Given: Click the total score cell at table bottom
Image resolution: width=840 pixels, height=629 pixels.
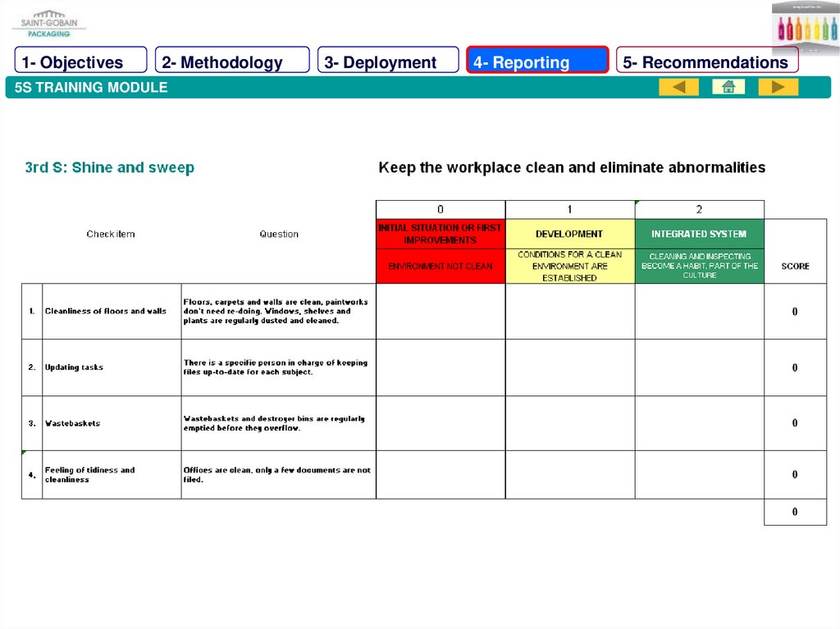Looking at the screenshot, I should click(x=795, y=512).
